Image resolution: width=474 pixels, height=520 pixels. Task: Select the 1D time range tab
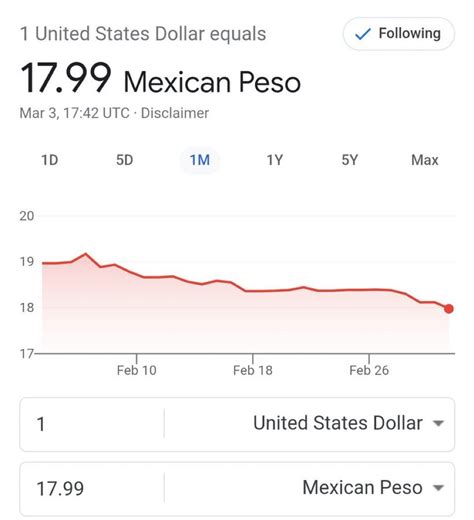coord(50,160)
